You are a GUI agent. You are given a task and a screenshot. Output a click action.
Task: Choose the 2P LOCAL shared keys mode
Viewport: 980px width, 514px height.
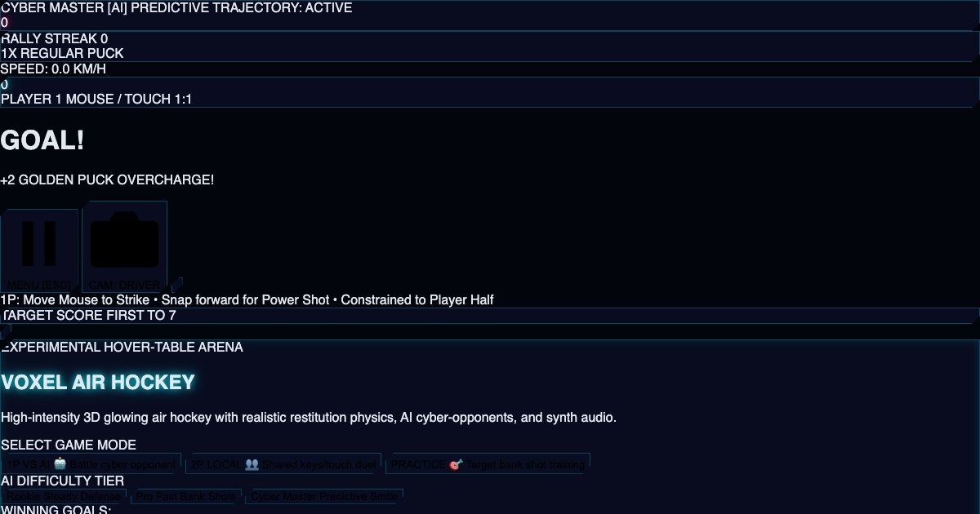pyautogui.click(x=283, y=464)
